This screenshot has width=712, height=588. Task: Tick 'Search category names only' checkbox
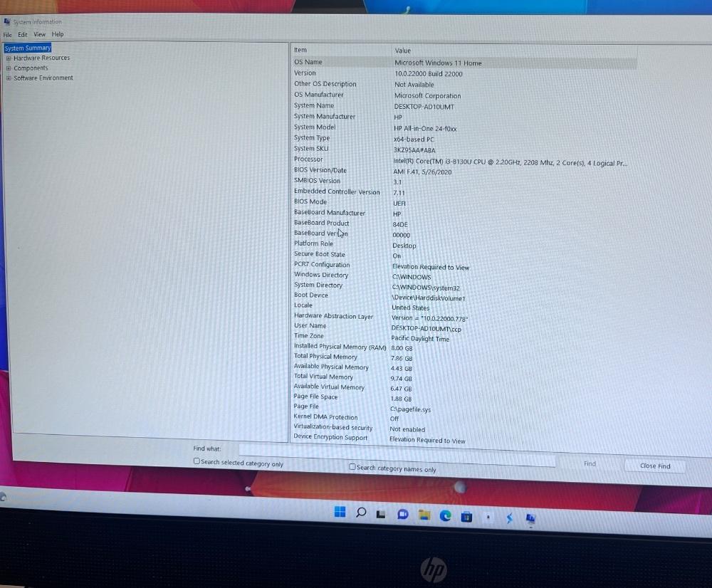pos(352,468)
